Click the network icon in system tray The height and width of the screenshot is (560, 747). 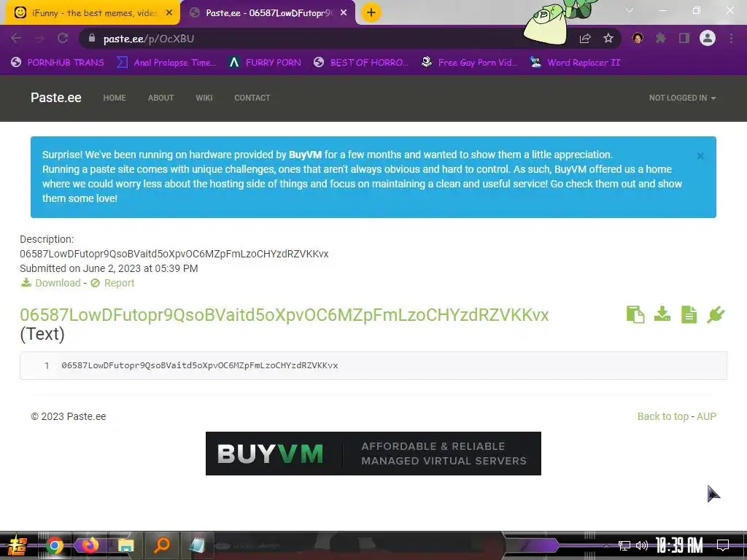pos(624,545)
